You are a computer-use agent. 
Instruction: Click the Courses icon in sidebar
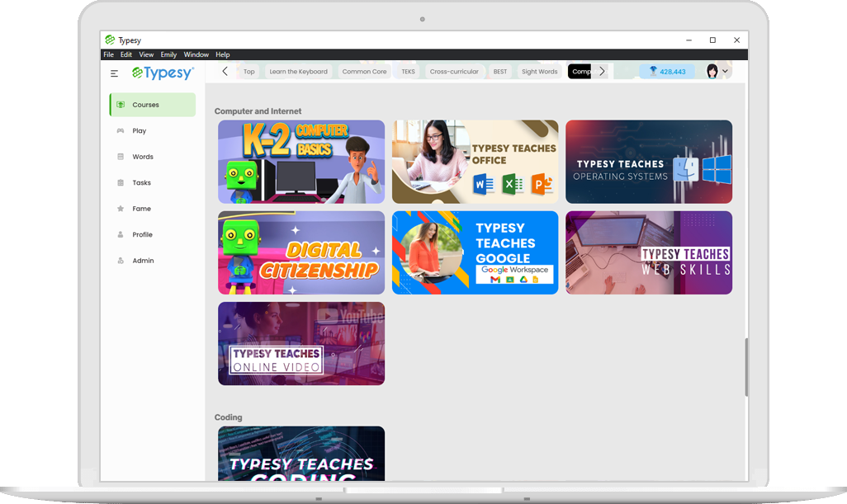pyautogui.click(x=121, y=105)
